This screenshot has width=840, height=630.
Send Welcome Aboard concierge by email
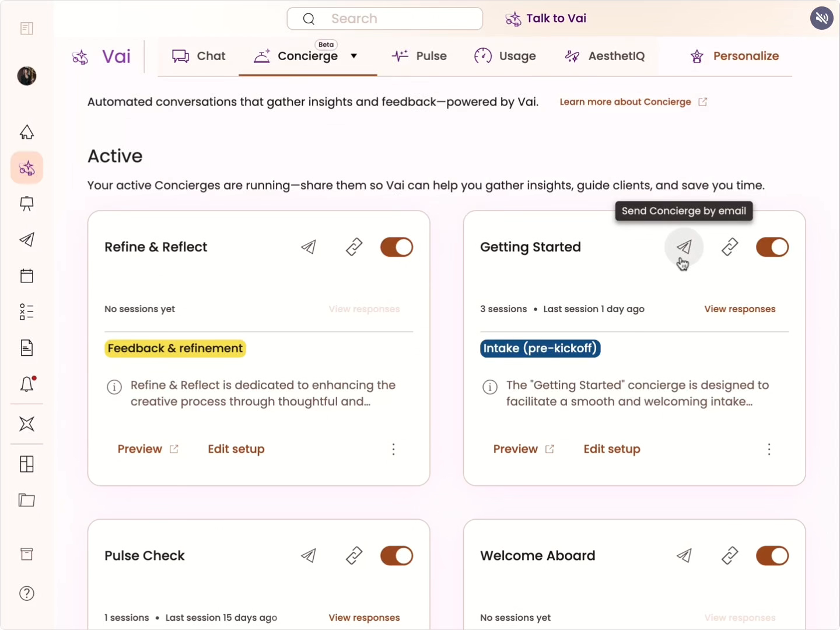[x=684, y=556]
